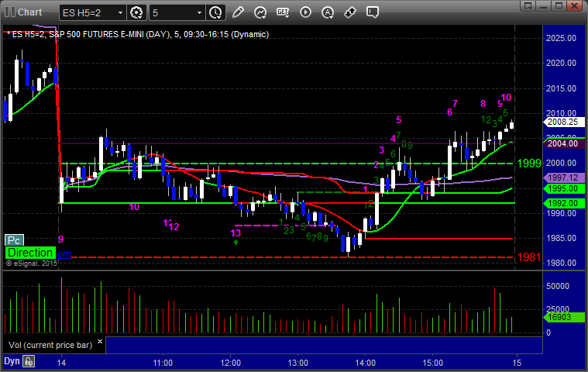Click the purple 1997.12 price marker
Image resolution: width=588 pixels, height=372 pixels.
click(562, 177)
